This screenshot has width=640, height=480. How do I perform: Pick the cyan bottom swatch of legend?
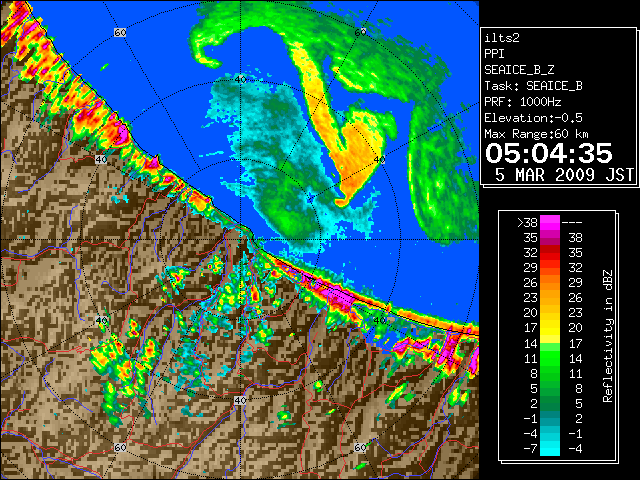(x=550, y=448)
